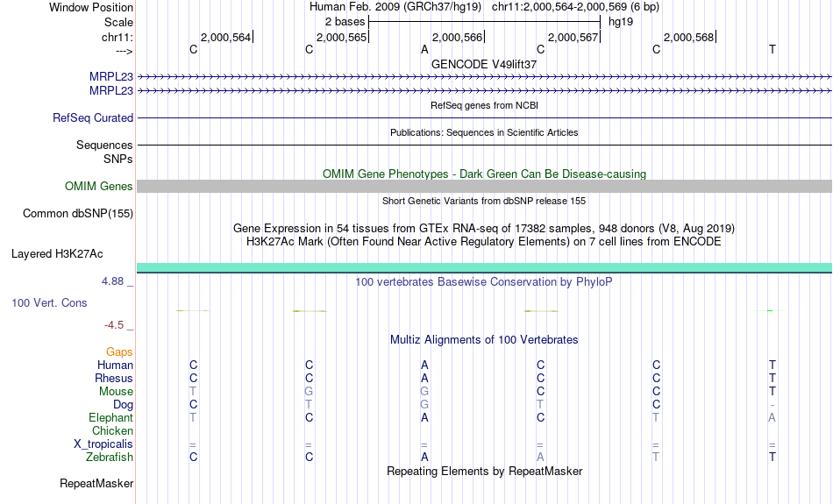
Task: Click the gray OMIM Genes bar
Action: point(485,187)
